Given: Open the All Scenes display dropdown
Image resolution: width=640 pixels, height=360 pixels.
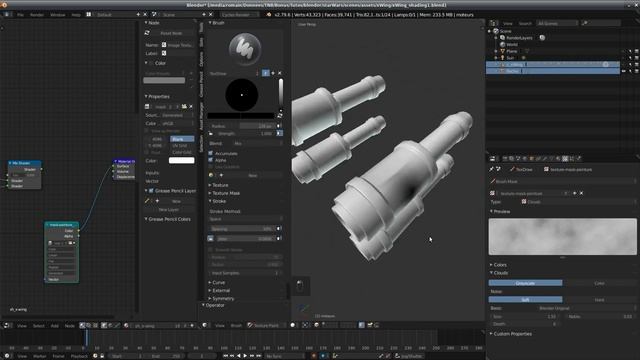Looking at the screenshot, I should point(557,23).
